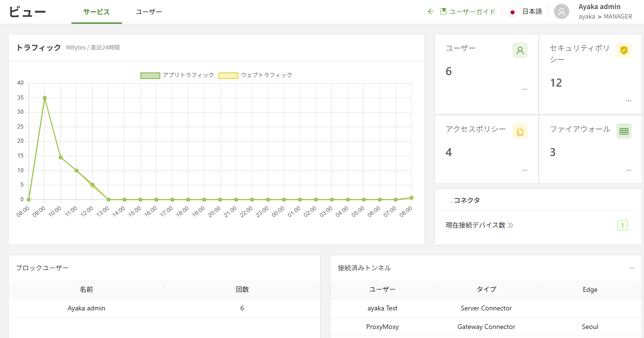This screenshot has height=338, width=644.
Task: Click the green アプリトラフィック color swatch
Action: pos(150,75)
